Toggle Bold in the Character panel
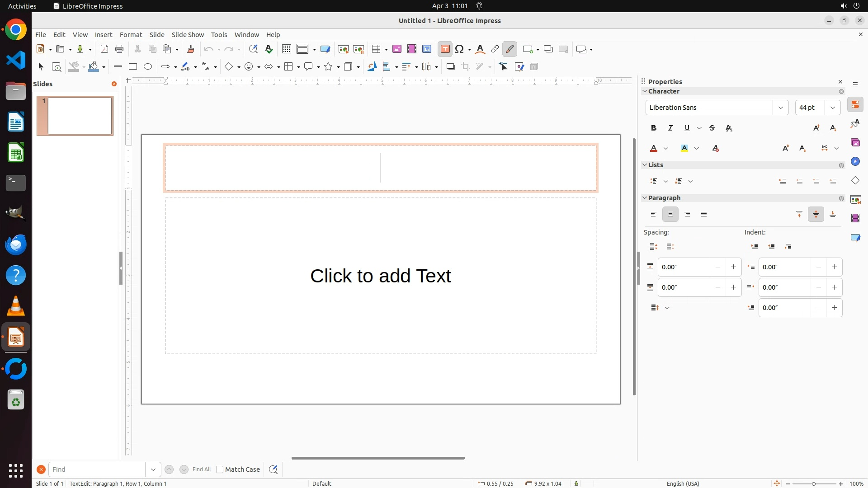 pyautogui.click(x=654, y=128)
